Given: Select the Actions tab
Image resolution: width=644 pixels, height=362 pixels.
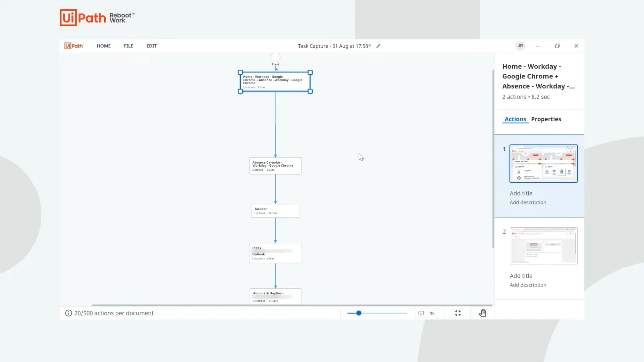Looking at the screenshot, I should pyautogui.click(x=515, y=119).
